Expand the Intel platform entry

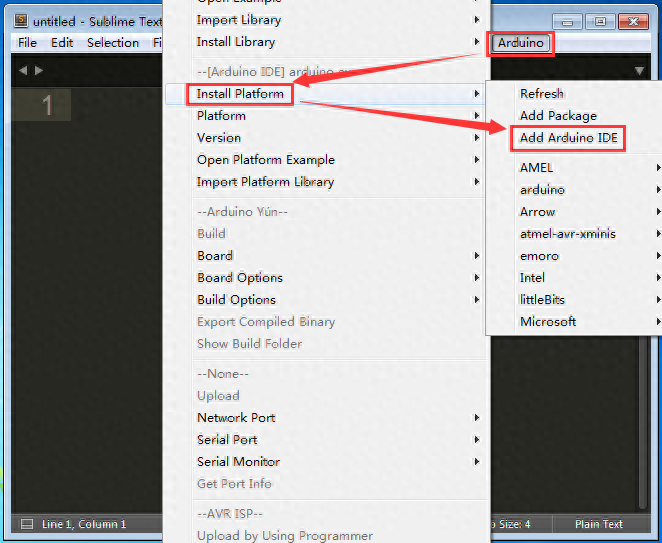point(574,277)
